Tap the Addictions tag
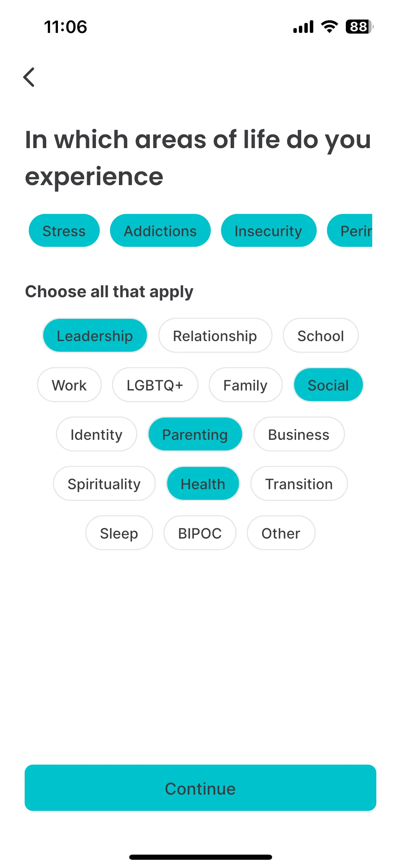Viewport: 401px width, 868px height. click(x=160, y=231)
